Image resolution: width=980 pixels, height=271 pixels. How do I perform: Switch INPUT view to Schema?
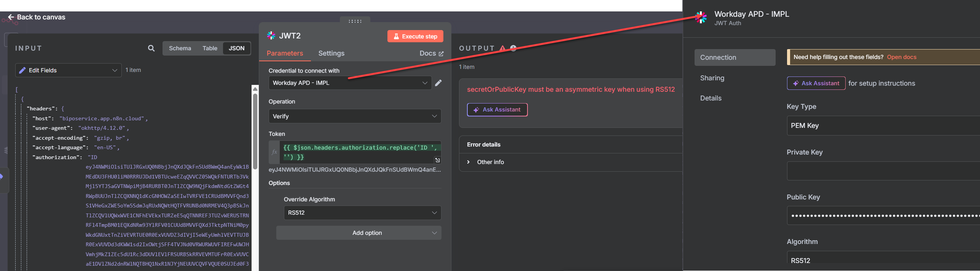pos(180,48)
